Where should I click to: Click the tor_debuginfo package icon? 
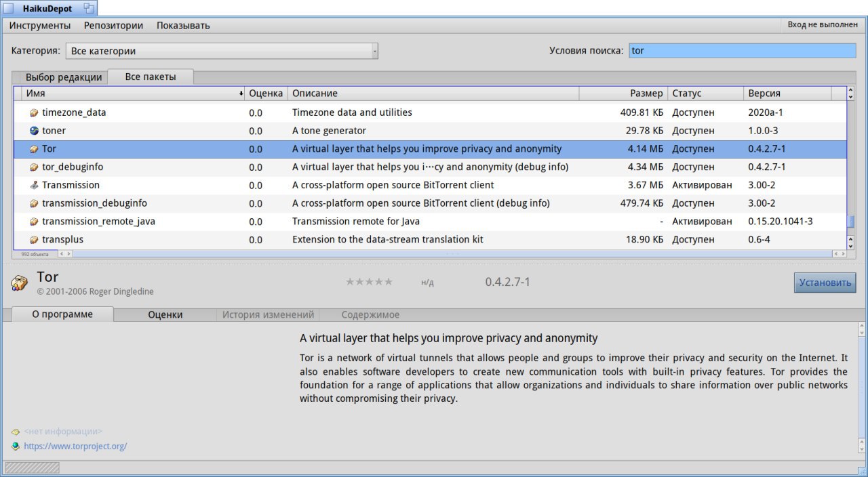point(34,167)
